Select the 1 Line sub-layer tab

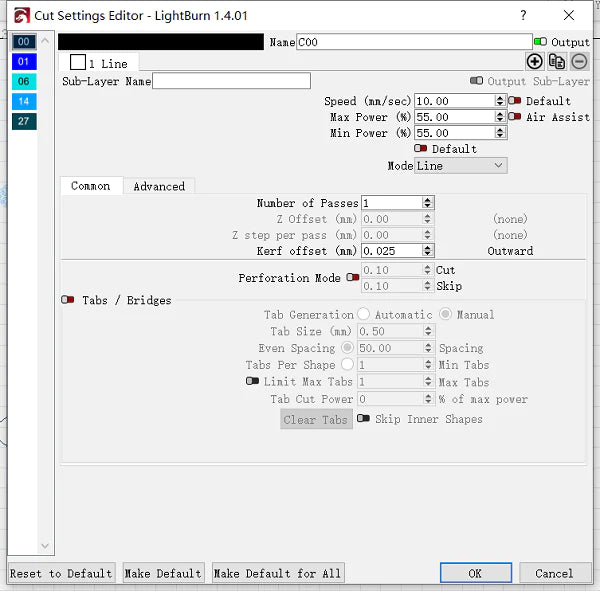99,62
